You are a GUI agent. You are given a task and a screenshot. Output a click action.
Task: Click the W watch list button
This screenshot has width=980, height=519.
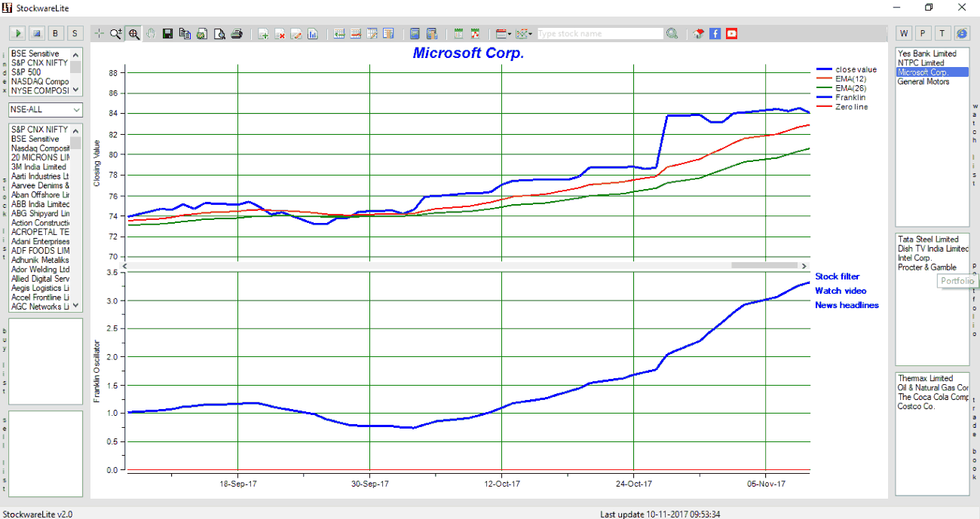pyautogui.click(x=904, y=33)
